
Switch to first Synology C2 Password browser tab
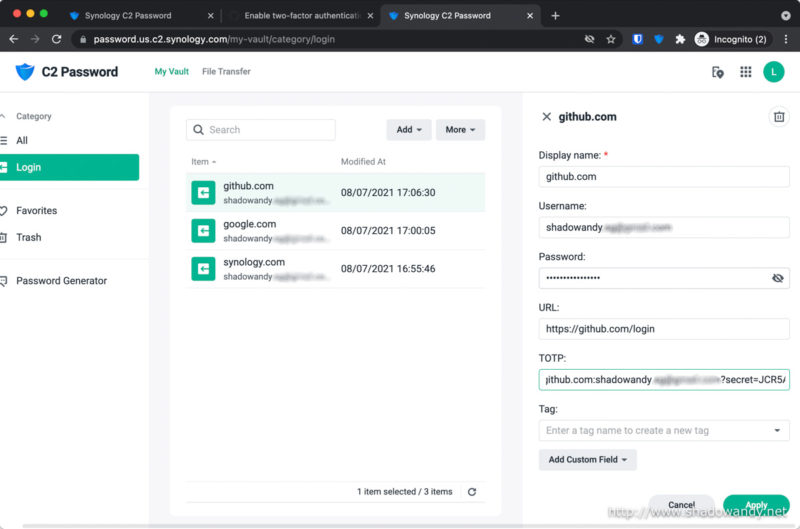pyautogui.click(x=128, y=16)
